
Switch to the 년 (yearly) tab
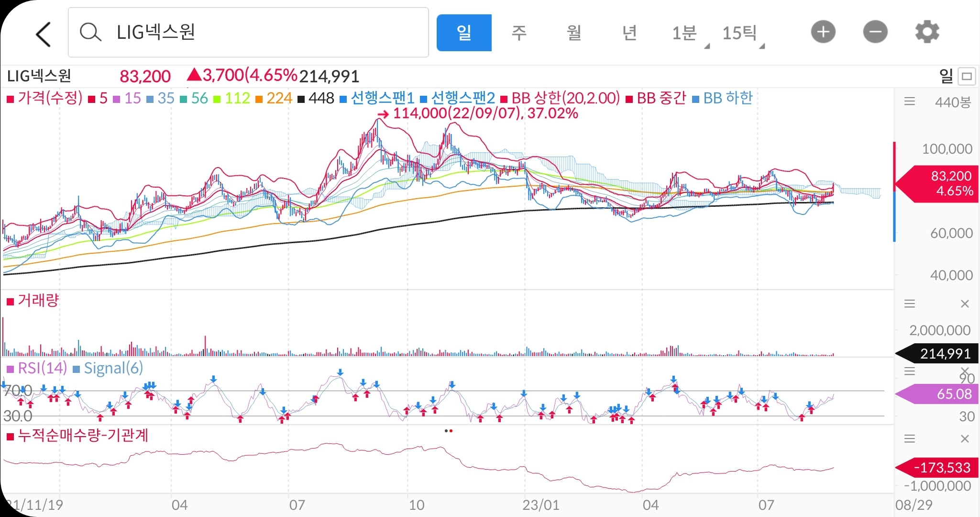[629, 33]
